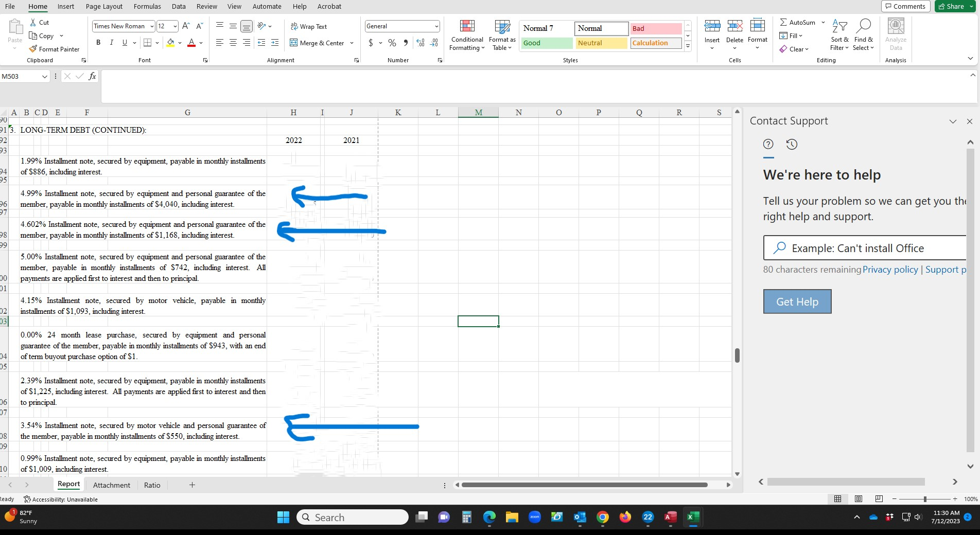Expand the Fill Color dropdown arrow
Screen dimensions: 980x535
(x=181, y=44)
